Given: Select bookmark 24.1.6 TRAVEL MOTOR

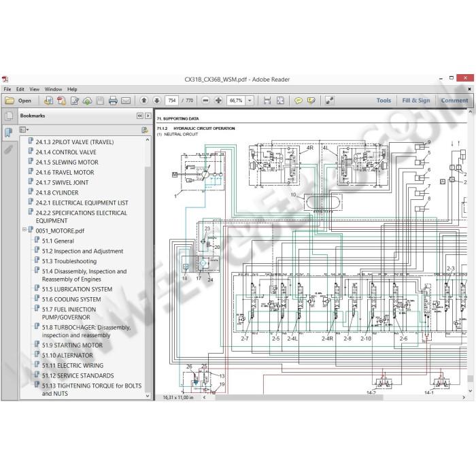Looking at the screenshot, I should coord(65,173).
